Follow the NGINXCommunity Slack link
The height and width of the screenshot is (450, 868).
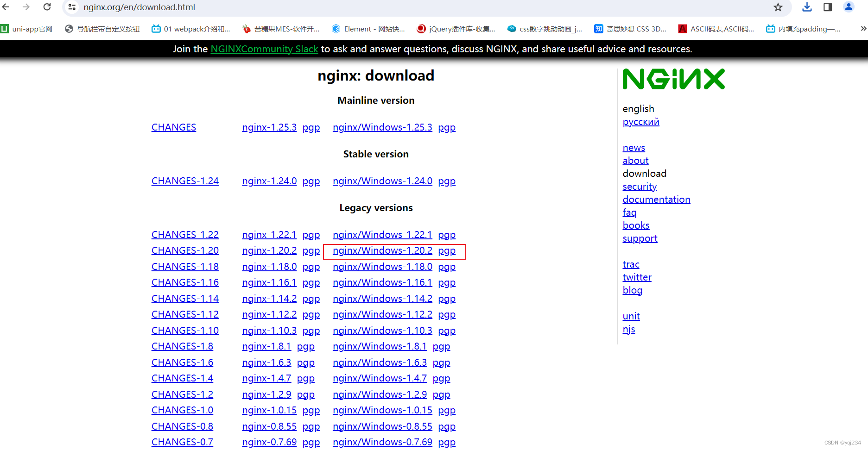pyautogui.click(x=264, y=49)
